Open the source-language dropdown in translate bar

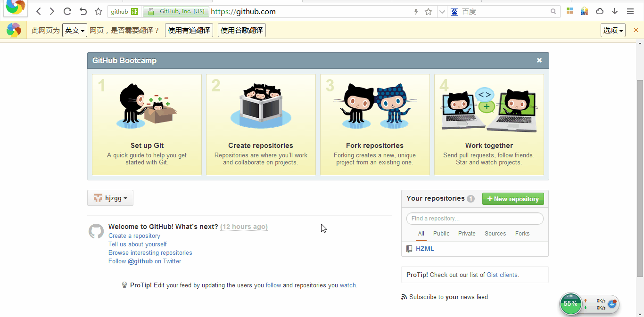point(75,31)
